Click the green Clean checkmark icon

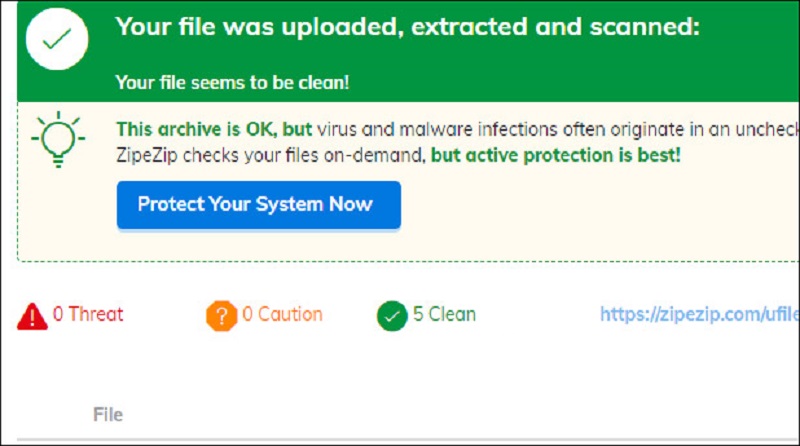tap(392, 316)
